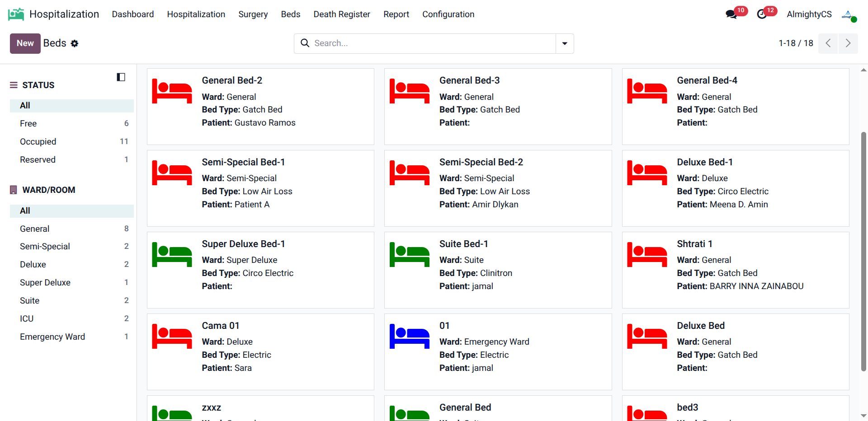Click the green bed icon of Super Deluxe Bed-1
Image resolution: width=868 pixels, height=421 pixels.
(x=172, y=255)
